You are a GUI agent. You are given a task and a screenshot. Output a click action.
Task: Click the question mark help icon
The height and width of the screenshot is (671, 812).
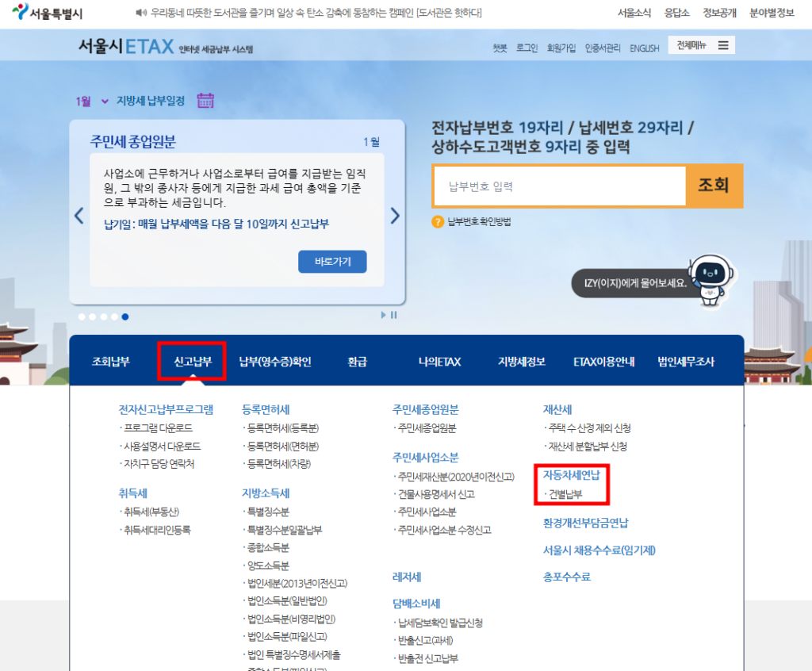[x=438, y=222]
